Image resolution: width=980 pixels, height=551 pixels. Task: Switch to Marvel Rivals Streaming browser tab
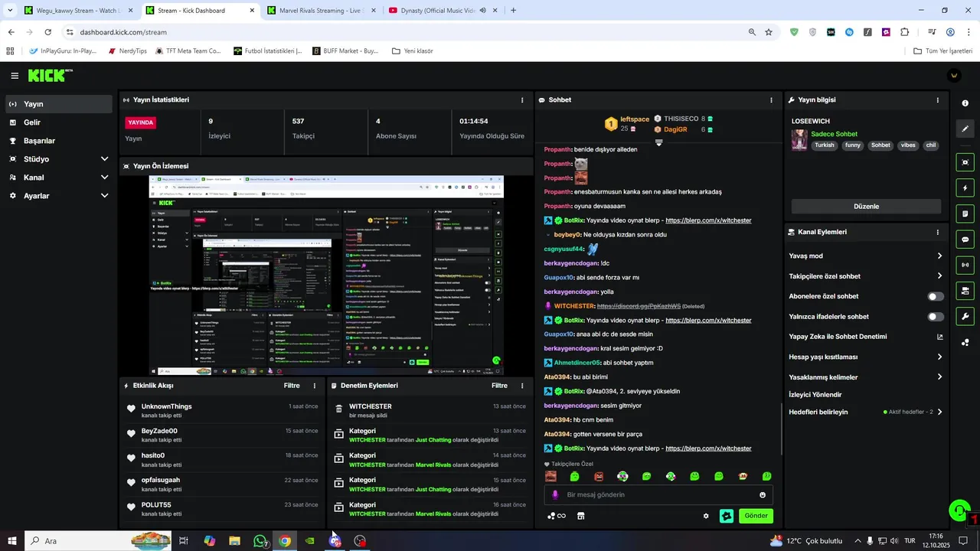tap(320, 11)
